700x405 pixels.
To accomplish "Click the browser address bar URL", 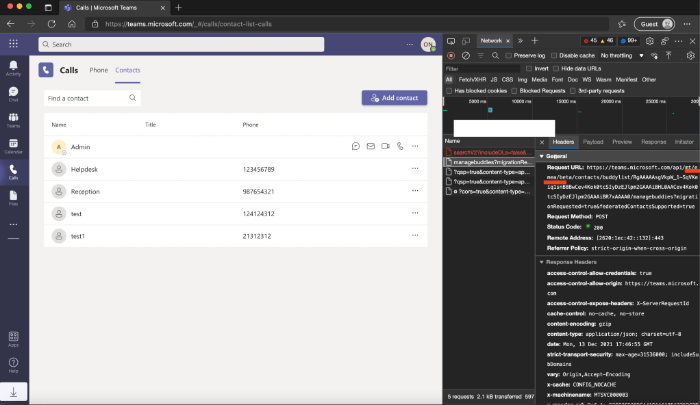I will tap(188, 24).
